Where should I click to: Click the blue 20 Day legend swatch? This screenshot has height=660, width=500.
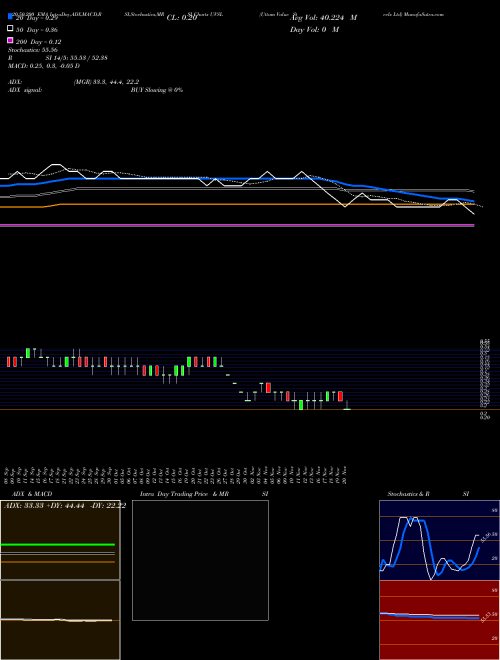click(10, 16)
